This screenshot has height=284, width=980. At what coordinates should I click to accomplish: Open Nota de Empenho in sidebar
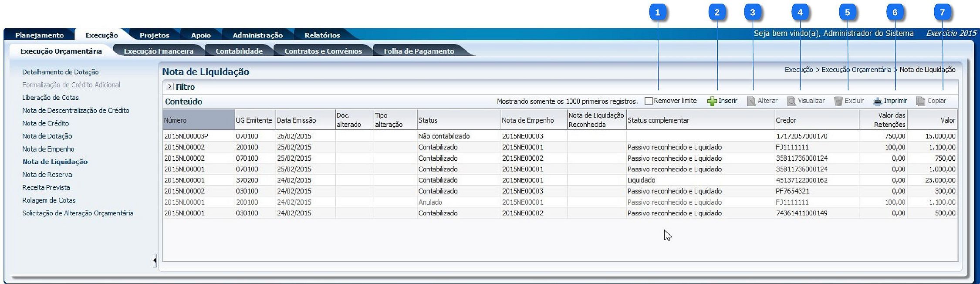tap(48, 149)
